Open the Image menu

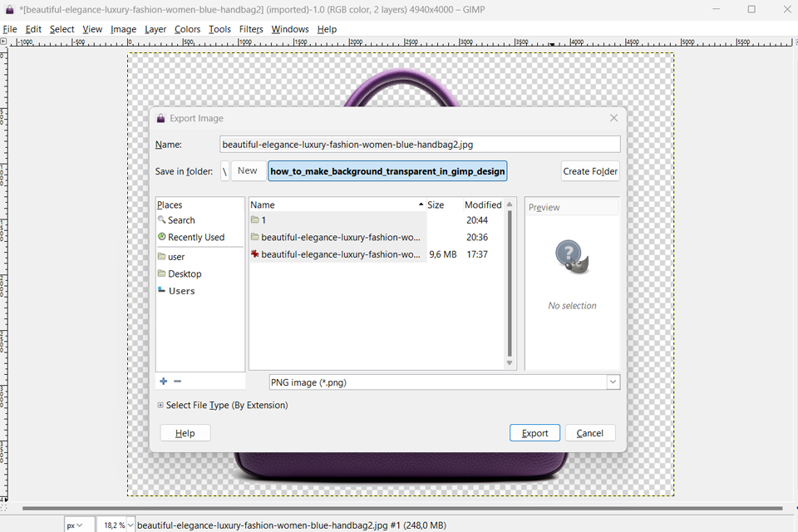click(123, 29)
